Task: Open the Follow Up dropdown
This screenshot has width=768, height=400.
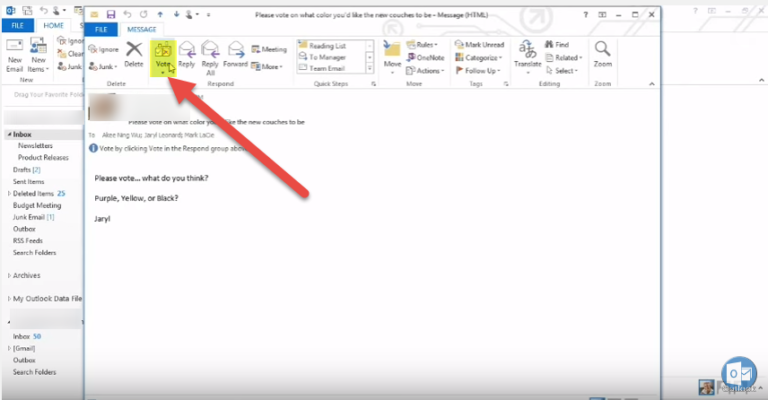Action: point(484,71)
